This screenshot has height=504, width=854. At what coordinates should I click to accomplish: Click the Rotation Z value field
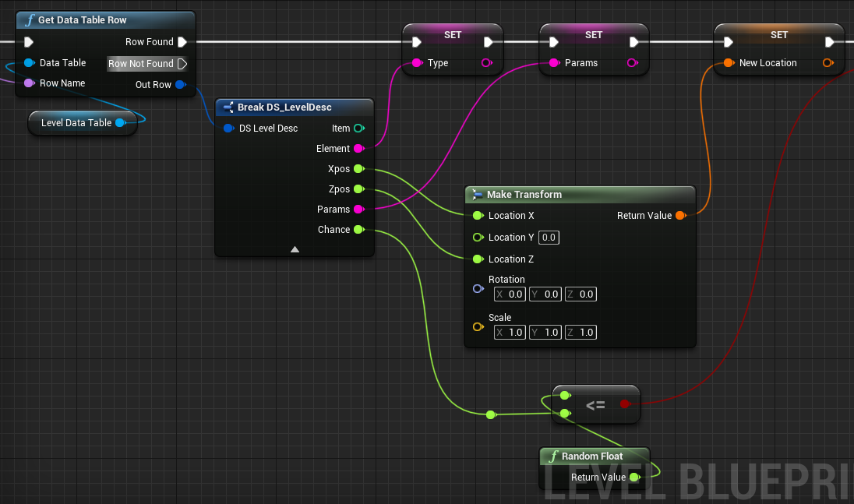pos(581,294)
